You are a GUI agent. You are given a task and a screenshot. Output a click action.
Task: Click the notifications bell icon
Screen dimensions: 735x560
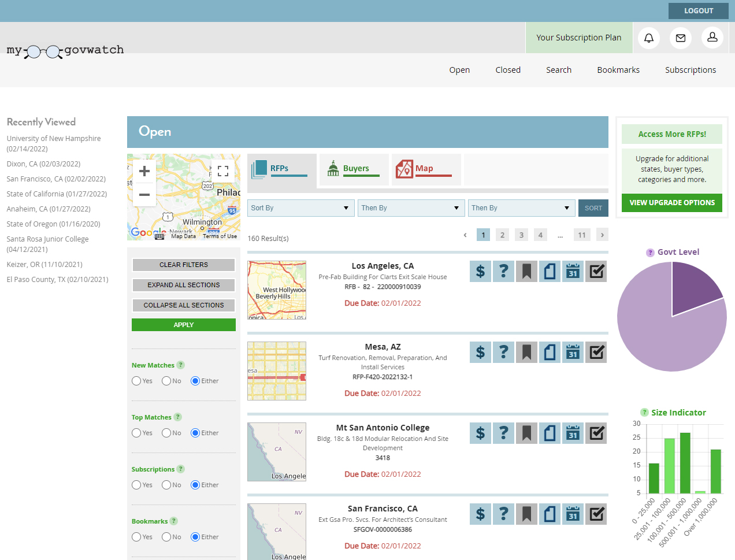(x=649, y=38)
